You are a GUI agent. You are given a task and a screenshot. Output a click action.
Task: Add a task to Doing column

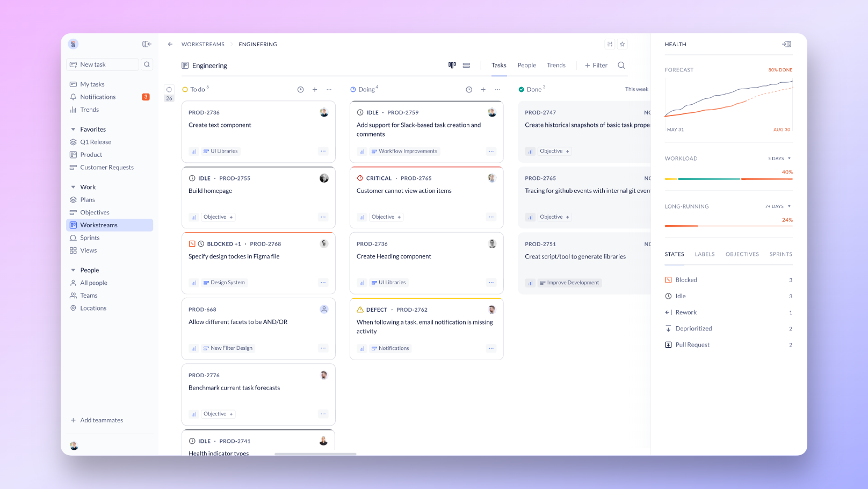point(483,90)
